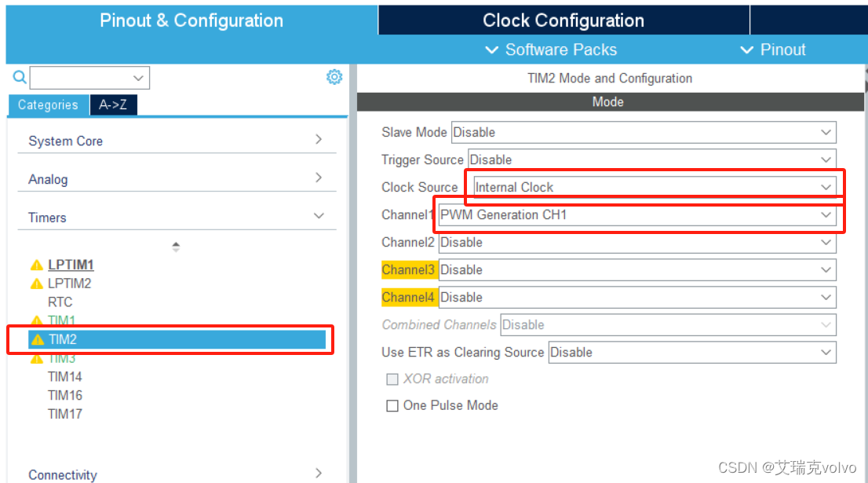The width and height of the screenshot is (868, 483).
Task: Open the Clock Source dropdown
Action: pos(655,187)
